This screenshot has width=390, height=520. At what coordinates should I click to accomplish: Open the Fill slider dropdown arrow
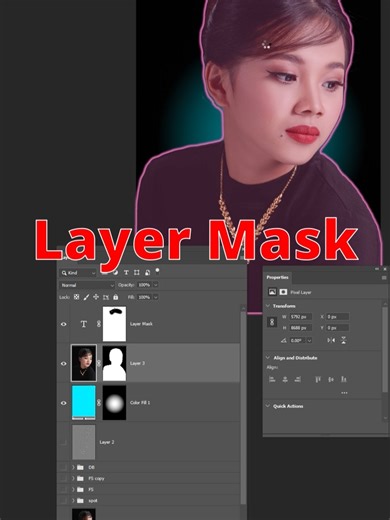pyautogui.click(x=155, y=297)
